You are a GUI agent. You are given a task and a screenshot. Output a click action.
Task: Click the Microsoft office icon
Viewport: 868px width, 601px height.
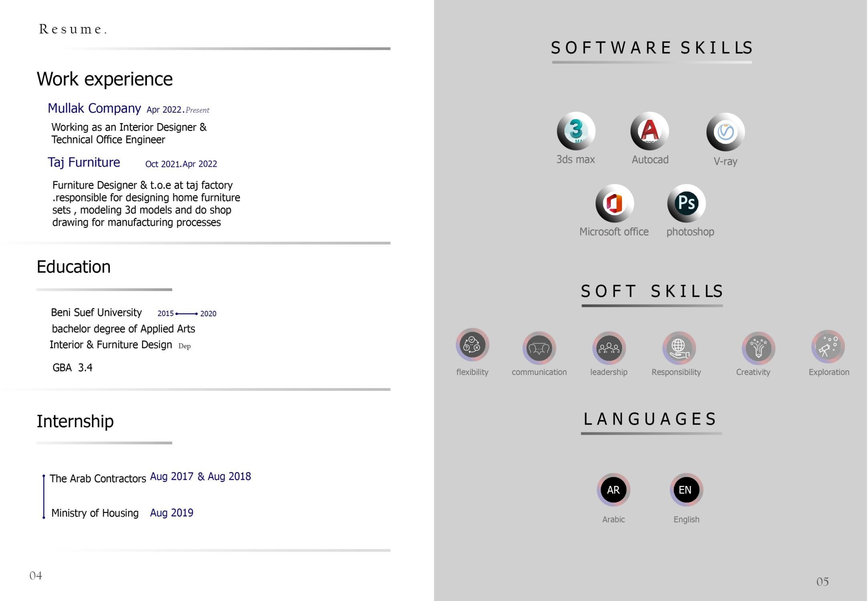click(614, 203)
